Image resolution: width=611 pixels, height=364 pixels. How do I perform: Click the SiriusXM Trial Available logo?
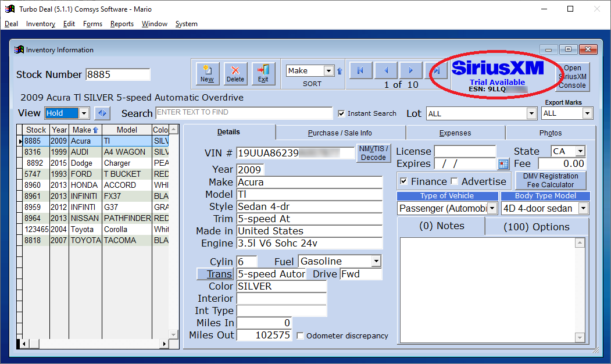click(x=497, y=76)
